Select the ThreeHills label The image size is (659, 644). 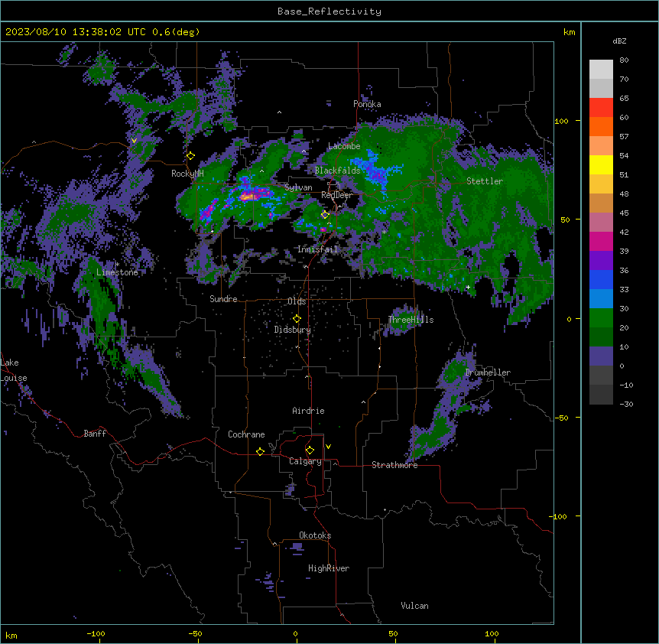pos(411,320)
